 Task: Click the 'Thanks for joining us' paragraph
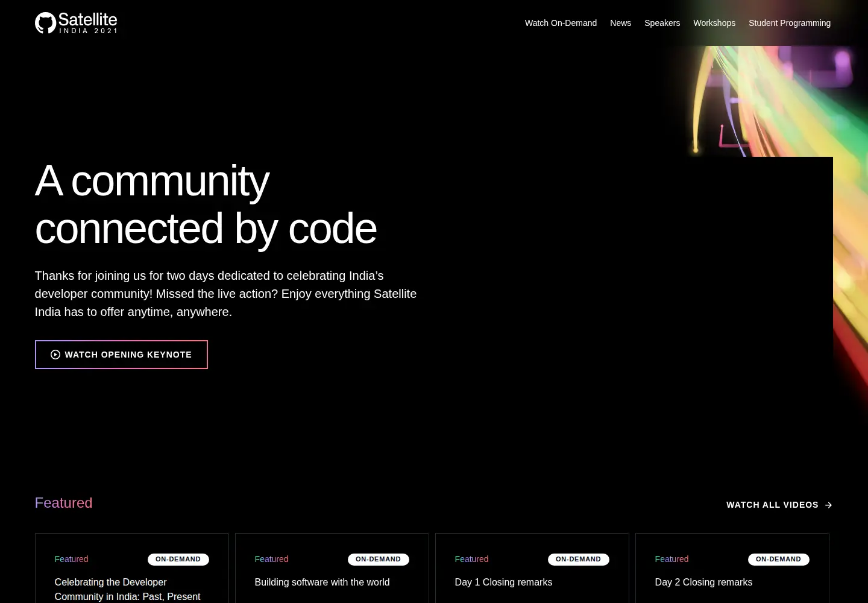click(225, 294)
